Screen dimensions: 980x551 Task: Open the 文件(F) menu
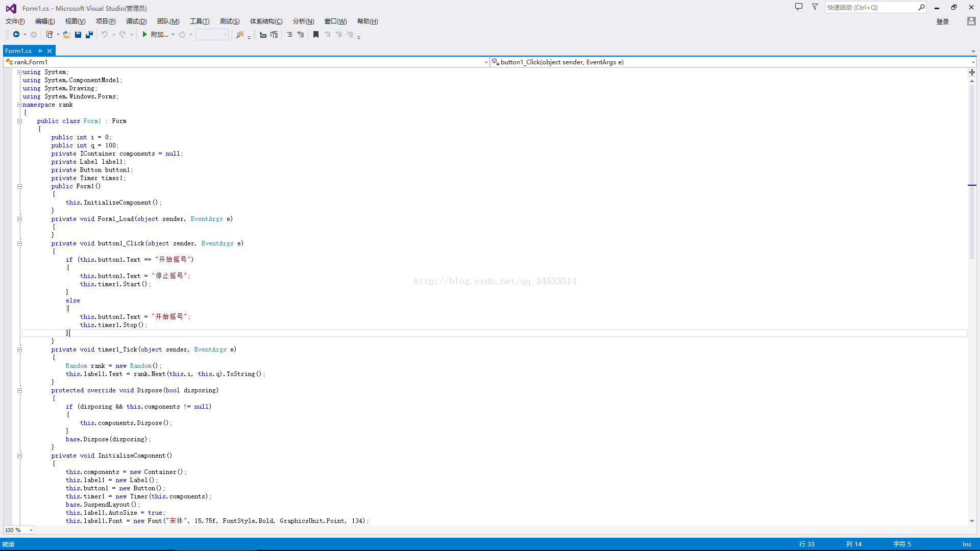pos(15,21)
